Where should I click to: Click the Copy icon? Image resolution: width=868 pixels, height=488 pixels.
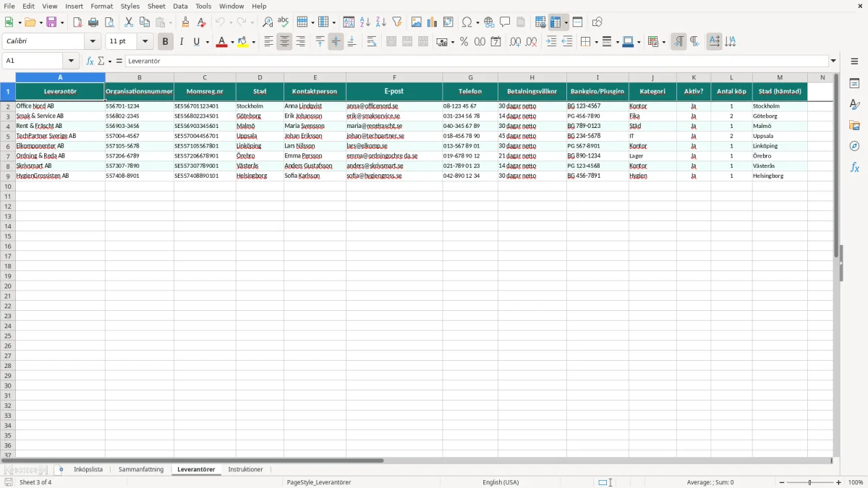pyautogui.click(x=145, y=22)
